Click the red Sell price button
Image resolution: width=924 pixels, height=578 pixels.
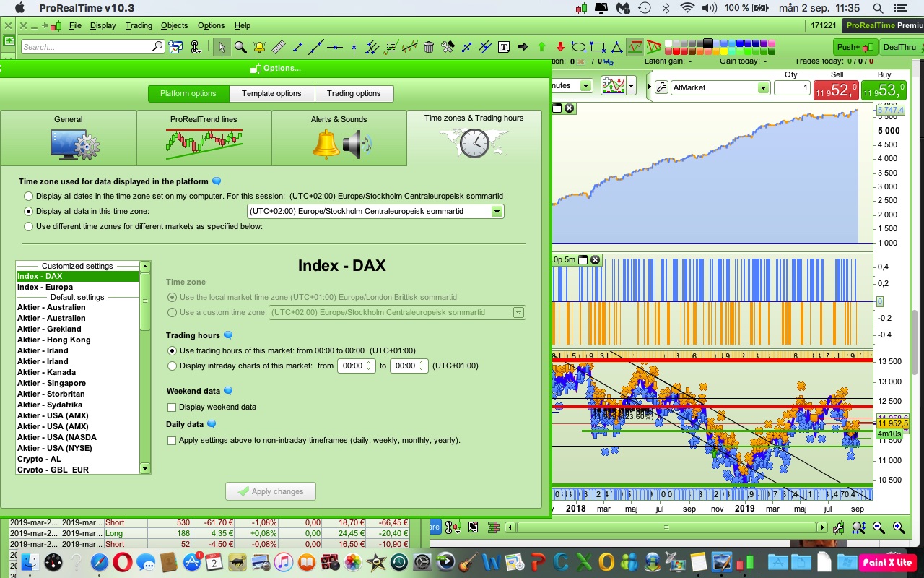(x=836, y=90)
